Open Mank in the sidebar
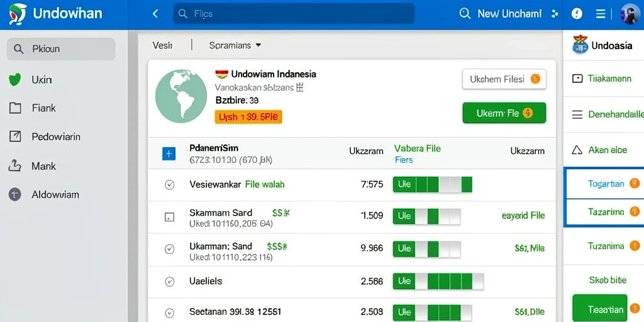This screenshot has width=644, height=322. tap(43, 166)
